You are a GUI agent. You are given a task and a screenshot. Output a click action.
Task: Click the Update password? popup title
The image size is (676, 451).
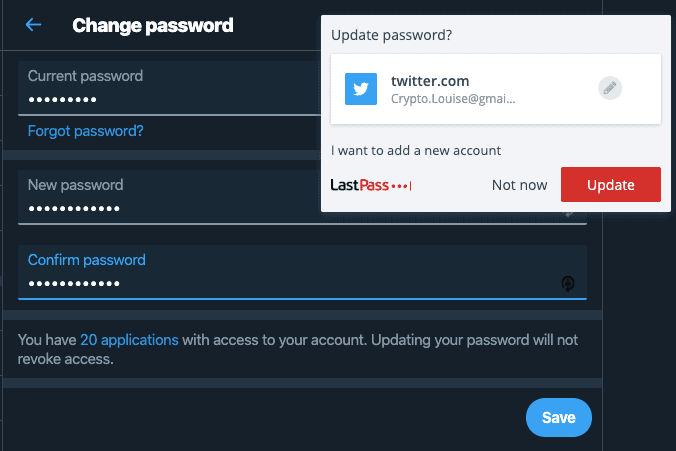tap(391, 35)
